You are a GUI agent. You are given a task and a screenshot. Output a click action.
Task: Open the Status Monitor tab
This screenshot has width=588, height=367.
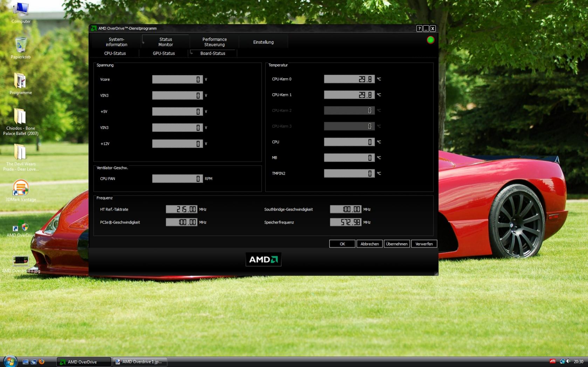click(166, 42)
